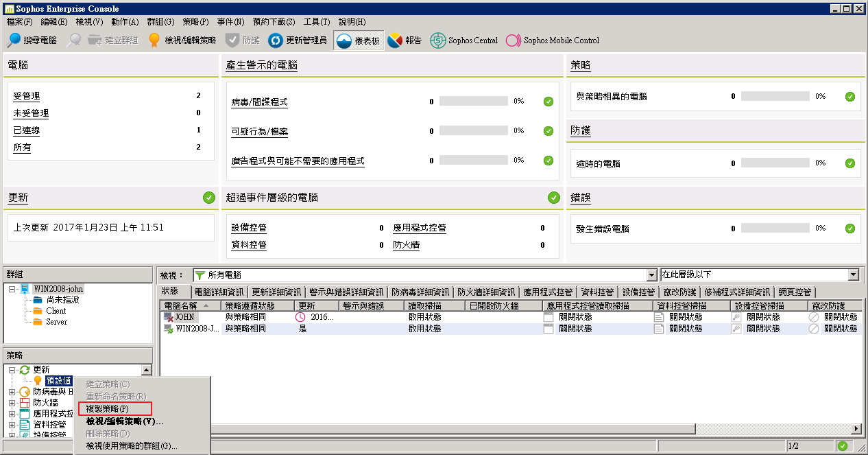
Task: Open the 修補程式詳細資訊 tab
Action: pyautogui.click(x=737, y=292)
